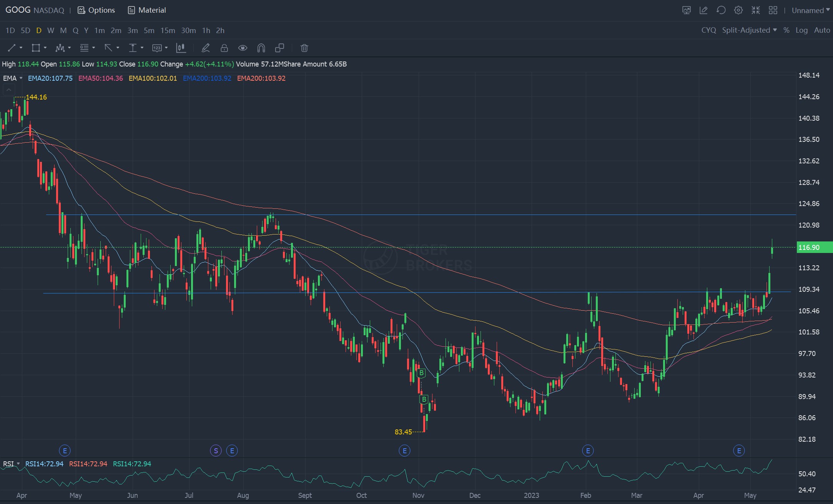Toggle drawings visibility with eye icon

pyautogui.click(x=243, y=48)
